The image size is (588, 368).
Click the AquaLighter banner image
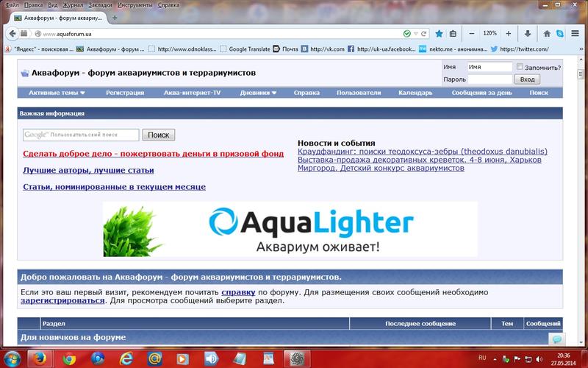coord(290,229)
